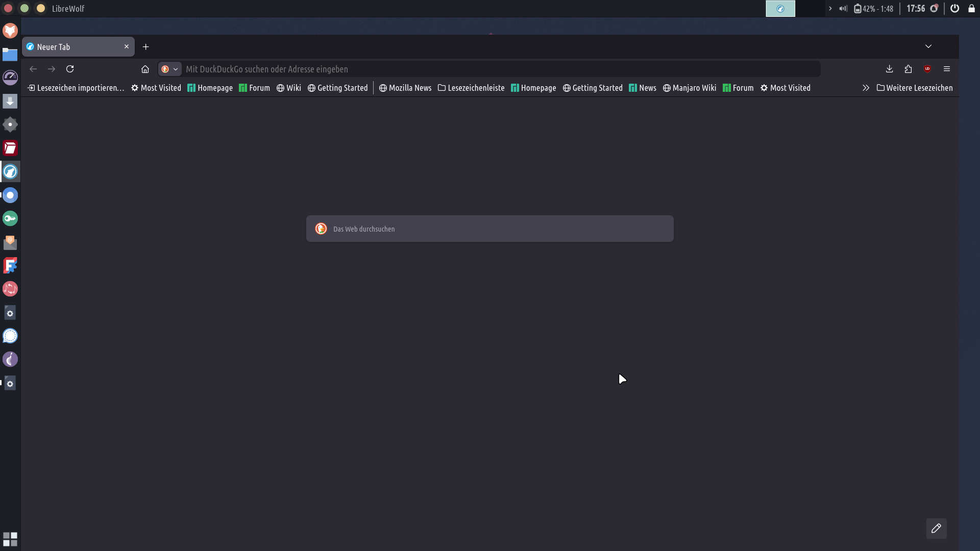Open the hamburger application menu
The width and height of the screenshot is (980, 551).
946,69
